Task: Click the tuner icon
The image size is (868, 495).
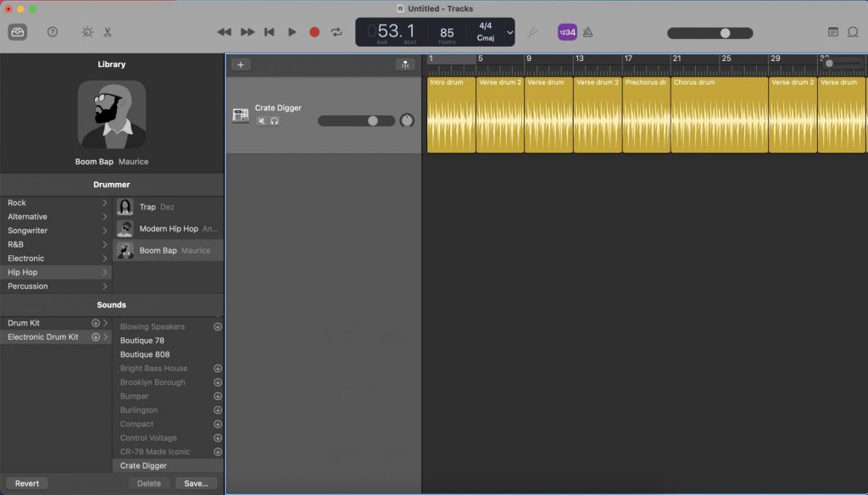Action: [x=532, y=32]
